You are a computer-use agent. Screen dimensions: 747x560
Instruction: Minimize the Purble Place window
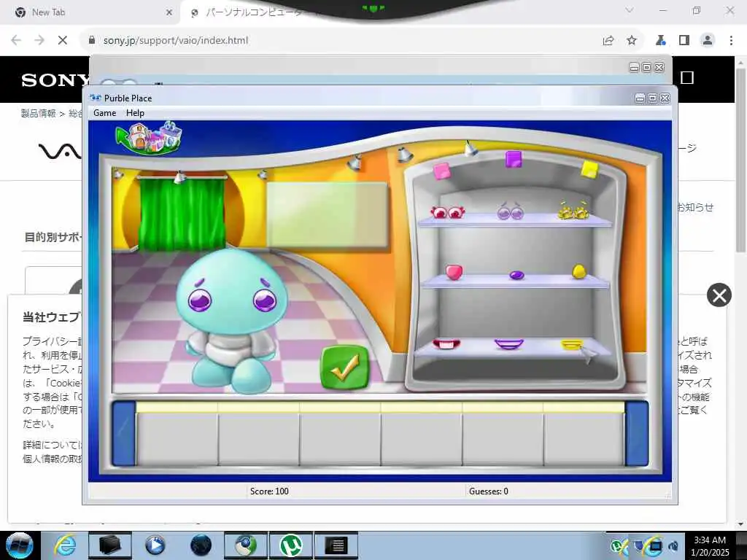640,98
